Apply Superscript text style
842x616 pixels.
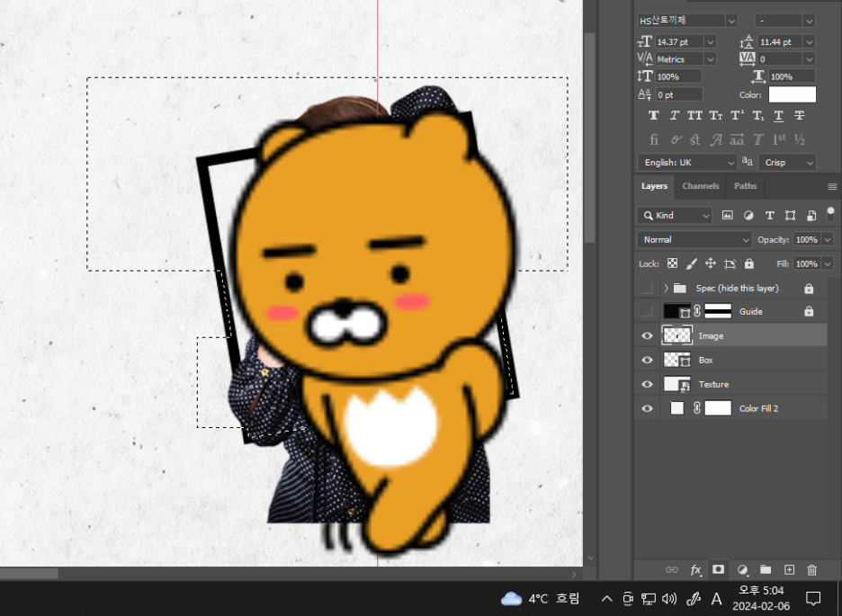tap(738, 115)
